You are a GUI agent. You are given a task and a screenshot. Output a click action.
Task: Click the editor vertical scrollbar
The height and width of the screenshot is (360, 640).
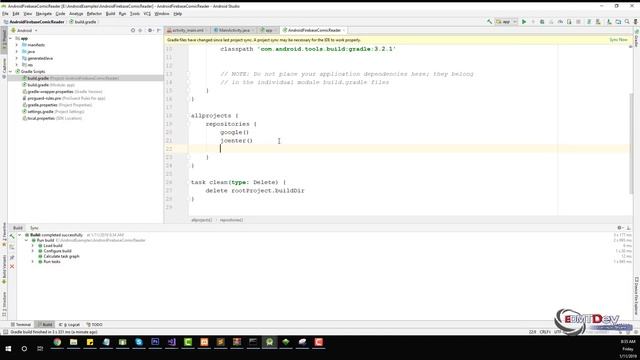631,143
